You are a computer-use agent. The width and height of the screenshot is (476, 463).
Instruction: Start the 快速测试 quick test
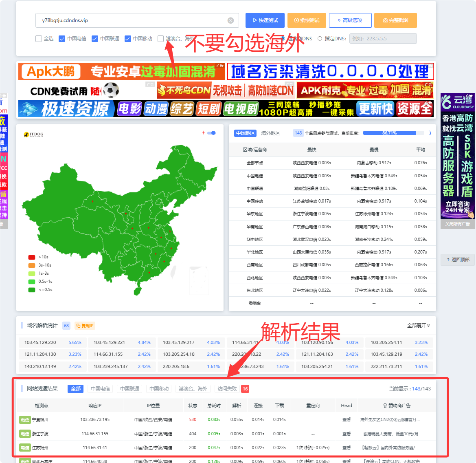(x=265, y=20)
